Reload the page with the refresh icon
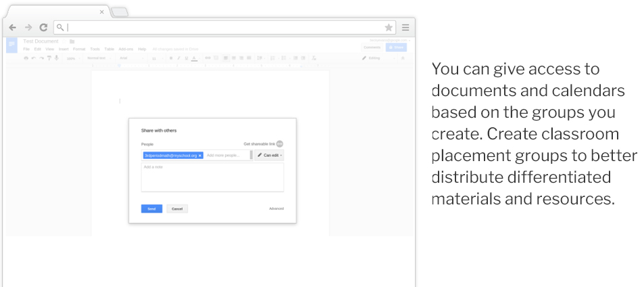Image resolution: width=644 pixels, height=287 pixels. click(x=43, y=28)
